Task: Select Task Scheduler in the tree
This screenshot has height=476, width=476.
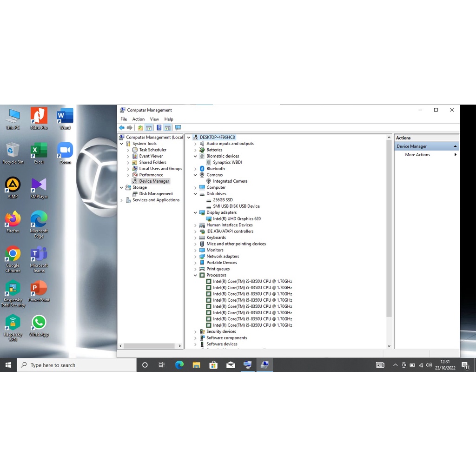Action: click(x=149, y=150)
